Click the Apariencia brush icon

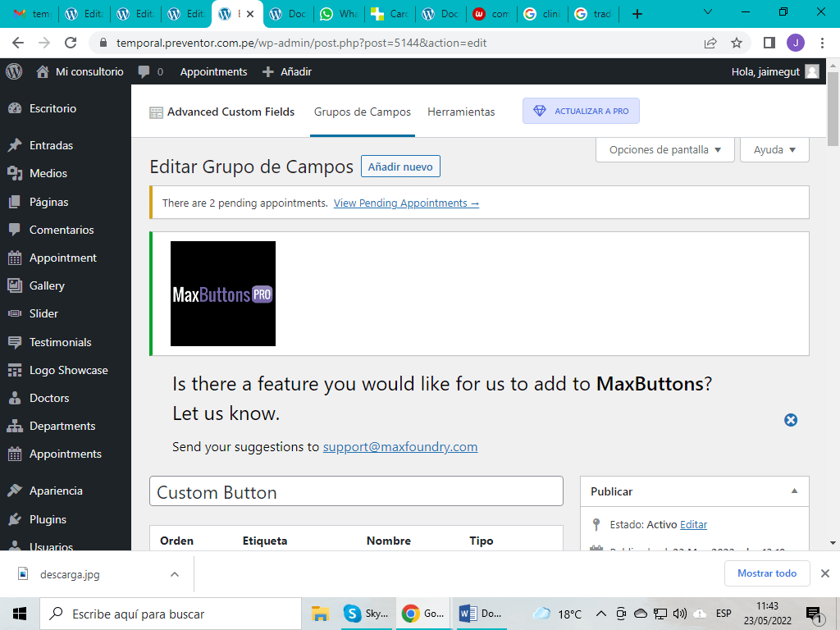point(15,491)
